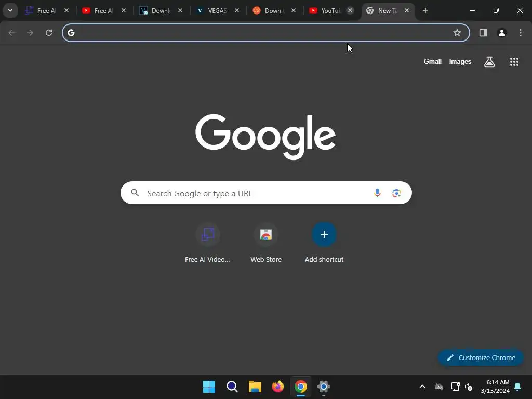Click the Chrome taskbar icon
Viewport: 532px width, 399px height.
coord(301,387)
